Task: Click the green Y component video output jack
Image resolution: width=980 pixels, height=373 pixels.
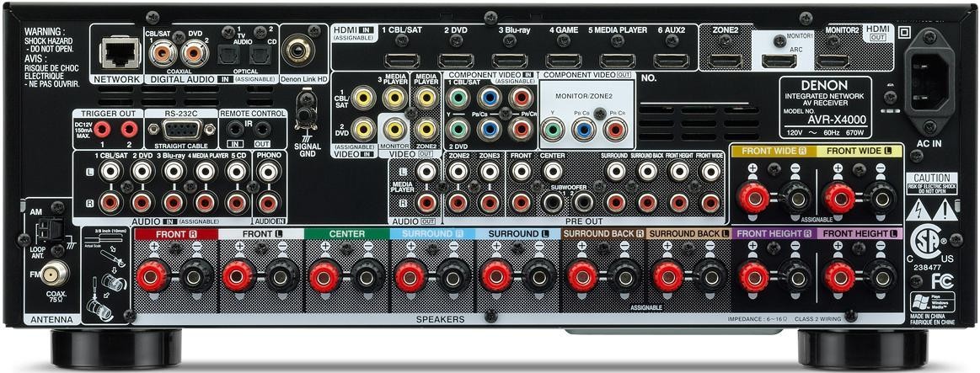Action: click(552, 130)
